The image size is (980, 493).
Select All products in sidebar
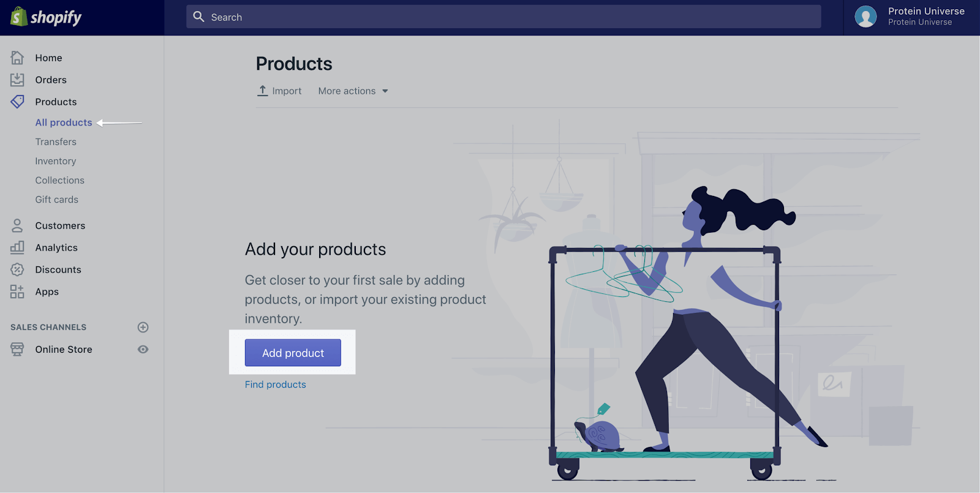64,122
